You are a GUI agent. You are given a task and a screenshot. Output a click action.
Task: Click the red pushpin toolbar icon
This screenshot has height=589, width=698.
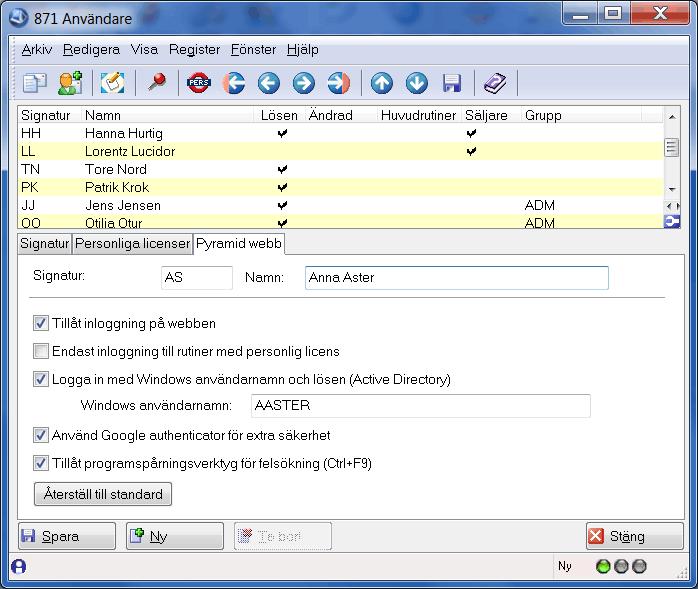157,83
